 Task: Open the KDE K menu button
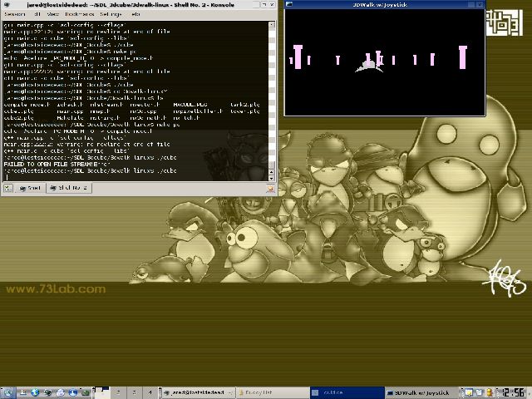click(x=7, y=392)
